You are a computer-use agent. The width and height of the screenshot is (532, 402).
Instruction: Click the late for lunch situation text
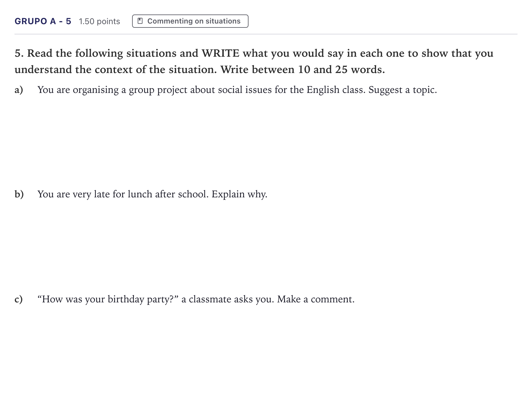(x=152, y=194)
